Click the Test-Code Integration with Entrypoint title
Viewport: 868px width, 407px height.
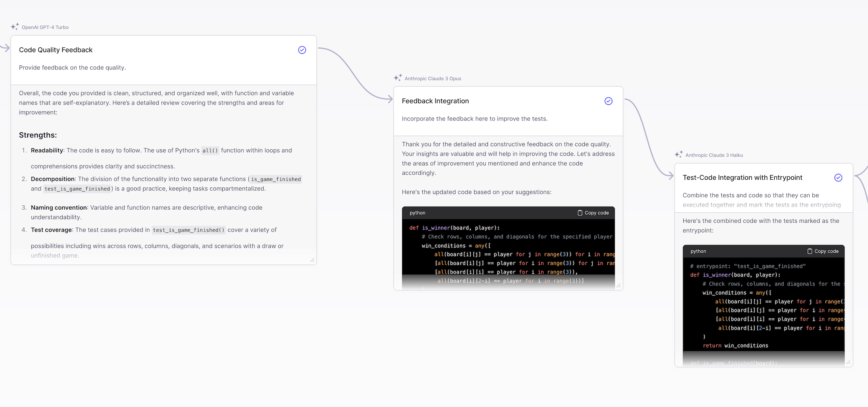742,177
